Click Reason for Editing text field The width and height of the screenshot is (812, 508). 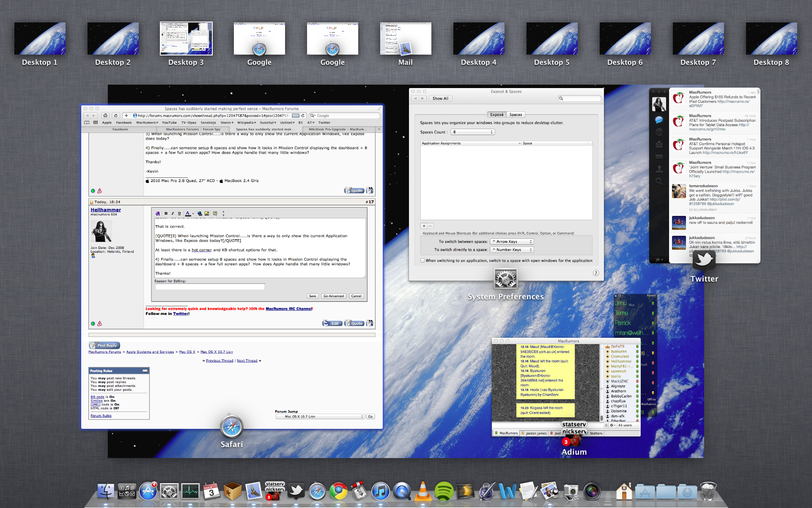tap(210, 287)
